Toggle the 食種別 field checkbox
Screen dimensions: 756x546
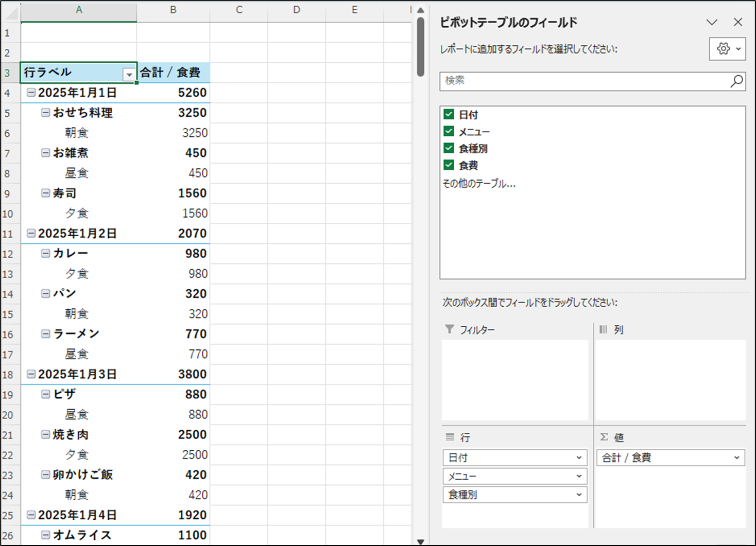pyautogui.click(x=449, y=149)
